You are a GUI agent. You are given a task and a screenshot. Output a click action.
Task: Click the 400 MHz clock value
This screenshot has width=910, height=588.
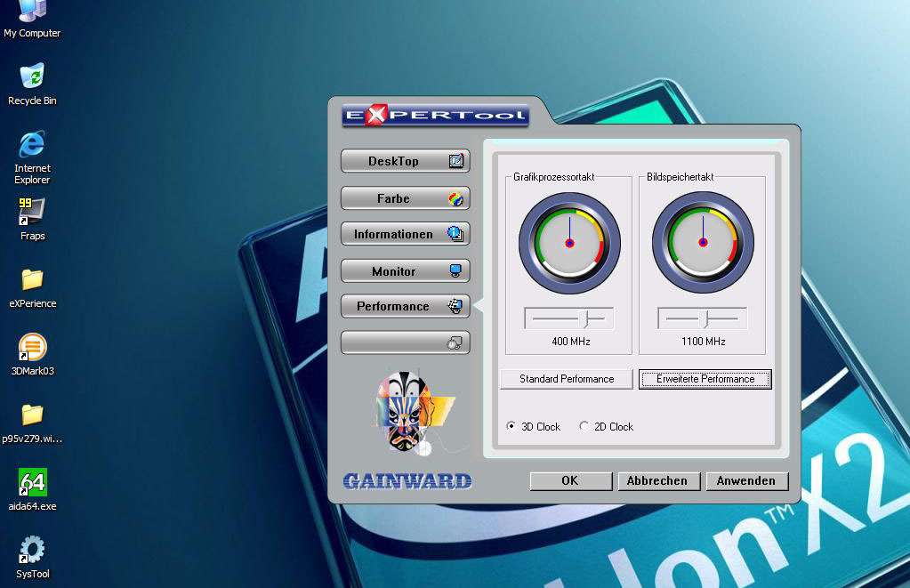pos(571,342)
